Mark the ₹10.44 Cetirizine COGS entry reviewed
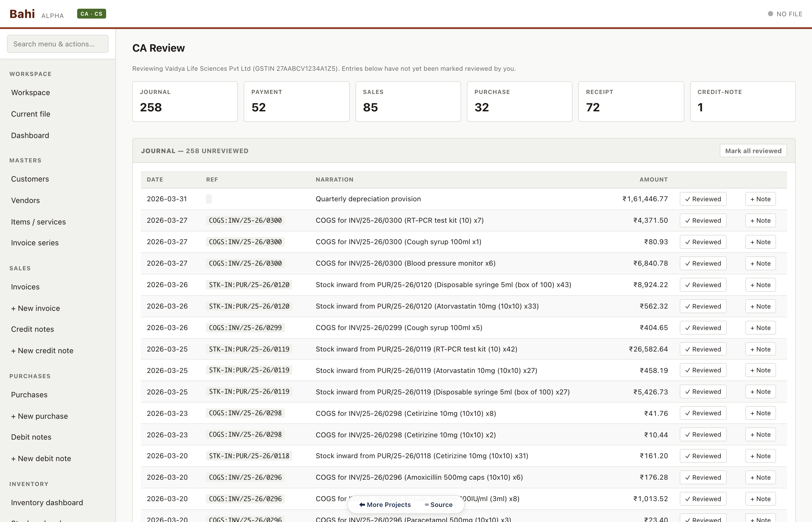812x522 pixels. coord(703,434)
